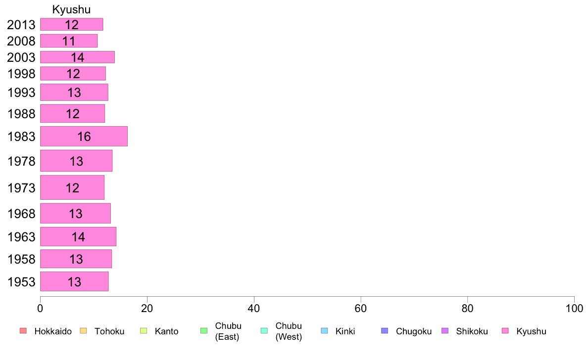Select the 1983 bar showing 16
This screenshot has width=588, height=364.
click(84, 136)
